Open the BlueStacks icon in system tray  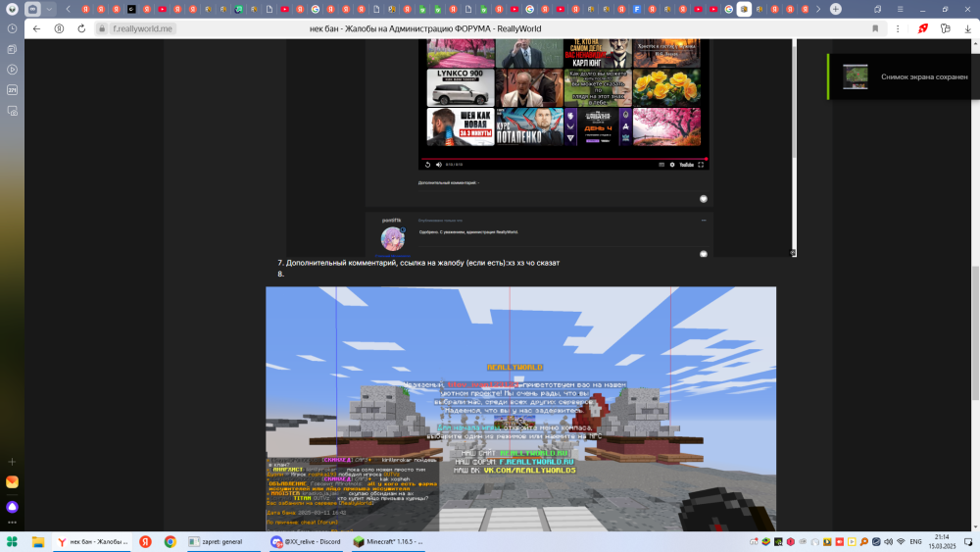click(x=765, y=542)
